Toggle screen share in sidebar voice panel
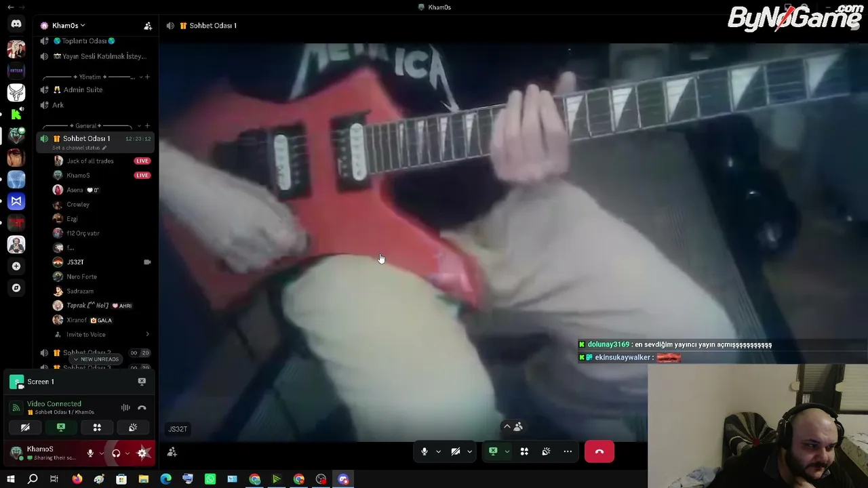Image resolution: width=868 pixels, height=488 pixels. [x=61, y=428]
